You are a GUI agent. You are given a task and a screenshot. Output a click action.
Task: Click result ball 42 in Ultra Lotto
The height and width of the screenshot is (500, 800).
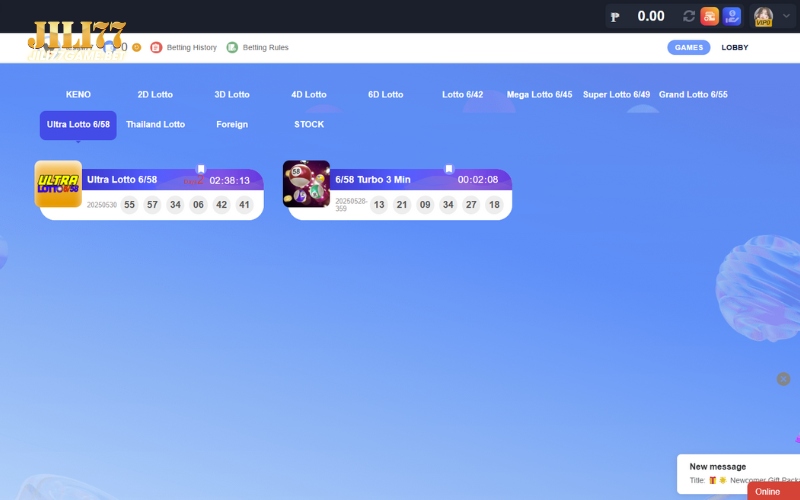click(221, 205)
